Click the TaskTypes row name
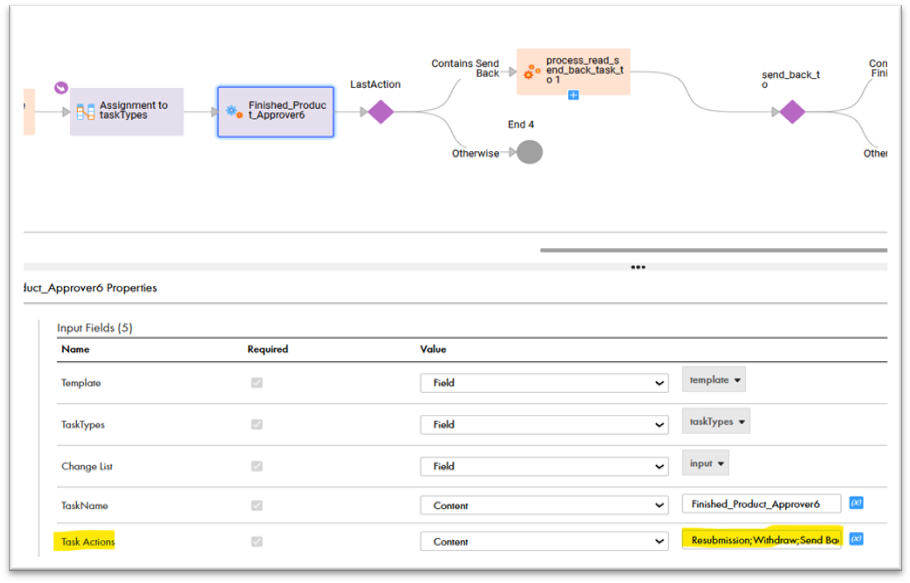 [x=83, y=425]
